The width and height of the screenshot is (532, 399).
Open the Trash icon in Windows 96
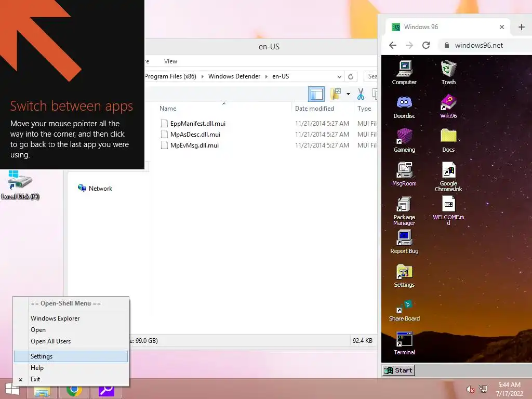448,72
